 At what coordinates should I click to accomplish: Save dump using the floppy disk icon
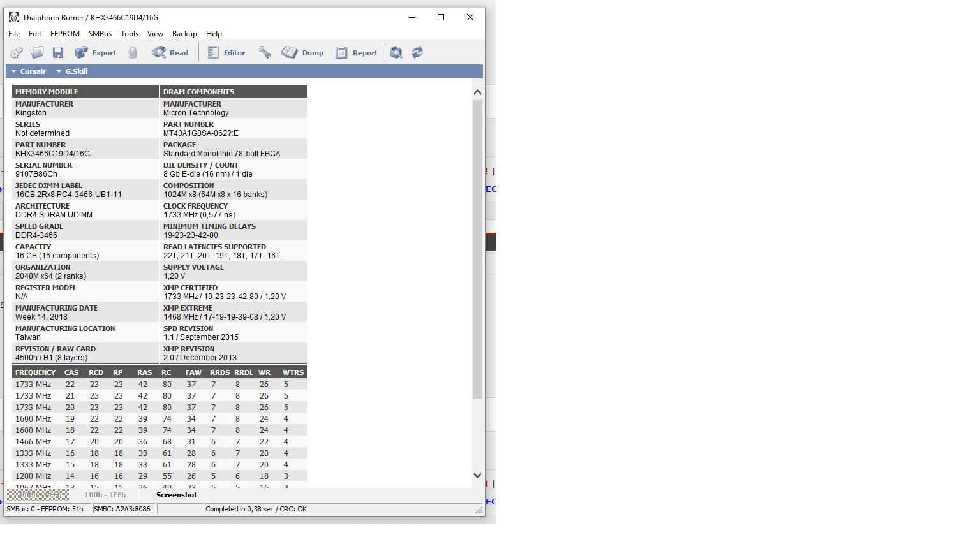coord(58,53)
